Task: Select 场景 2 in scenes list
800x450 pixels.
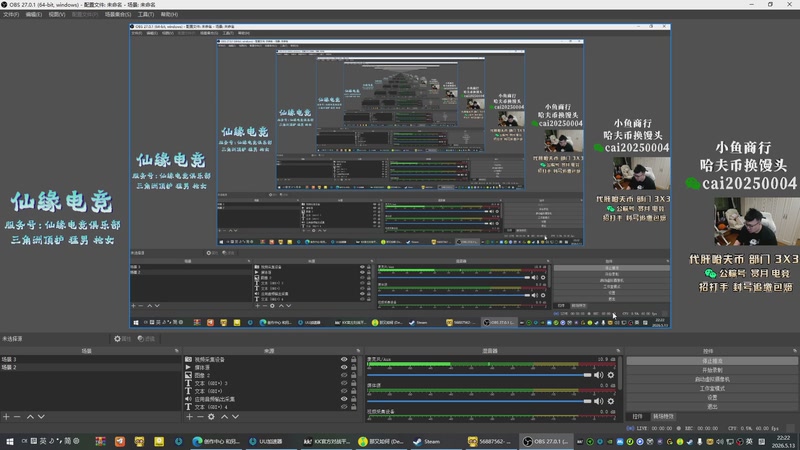Action: 90,367
